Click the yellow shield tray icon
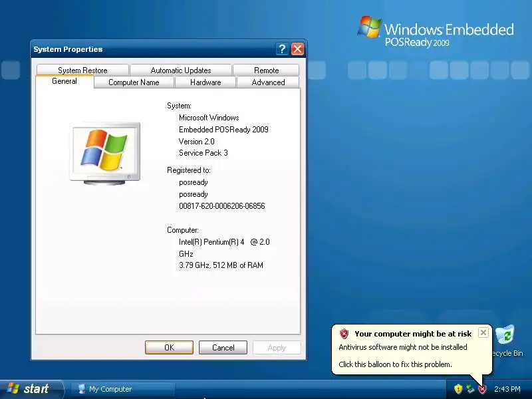Screen dimensions: 532x399 [x=458, y=389]
